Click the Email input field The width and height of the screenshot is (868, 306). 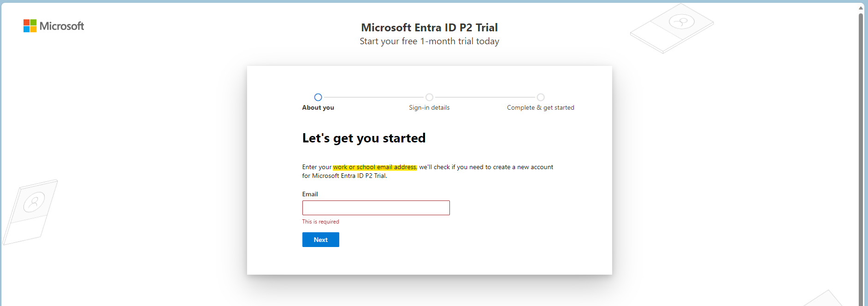coord(376,208)
